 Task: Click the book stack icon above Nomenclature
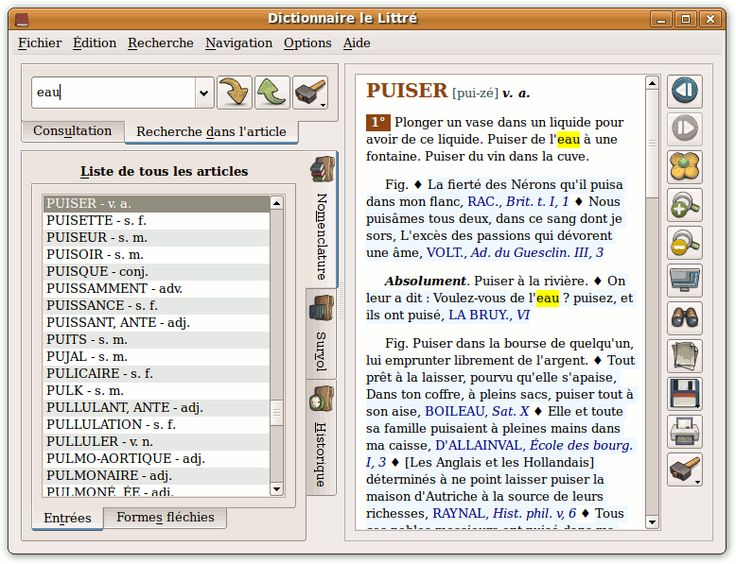point(322,169)
